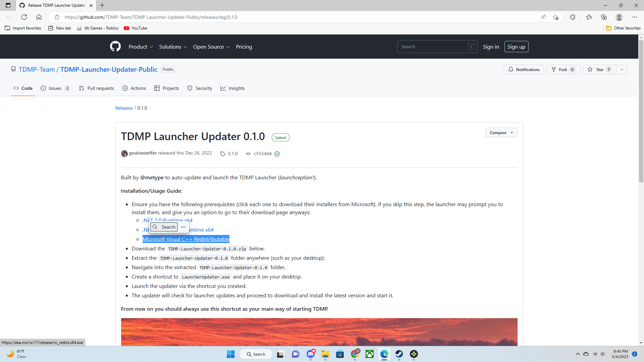Expand the Product menu

tap(141, 47)
